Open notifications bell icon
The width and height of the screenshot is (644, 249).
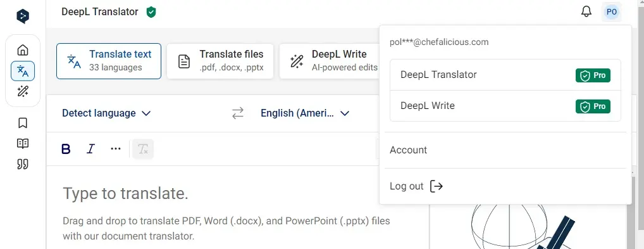point(586,11)
